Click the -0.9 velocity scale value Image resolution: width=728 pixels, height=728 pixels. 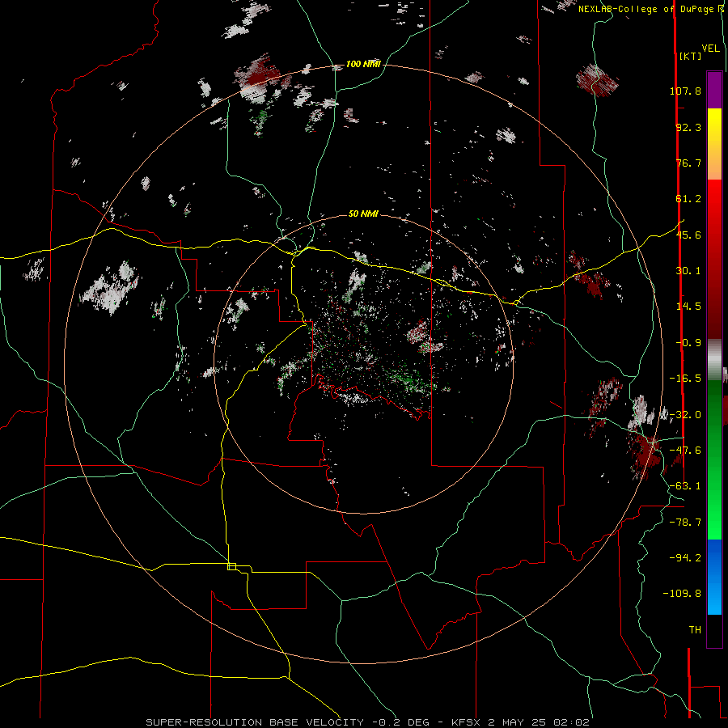tap(688, 342)
